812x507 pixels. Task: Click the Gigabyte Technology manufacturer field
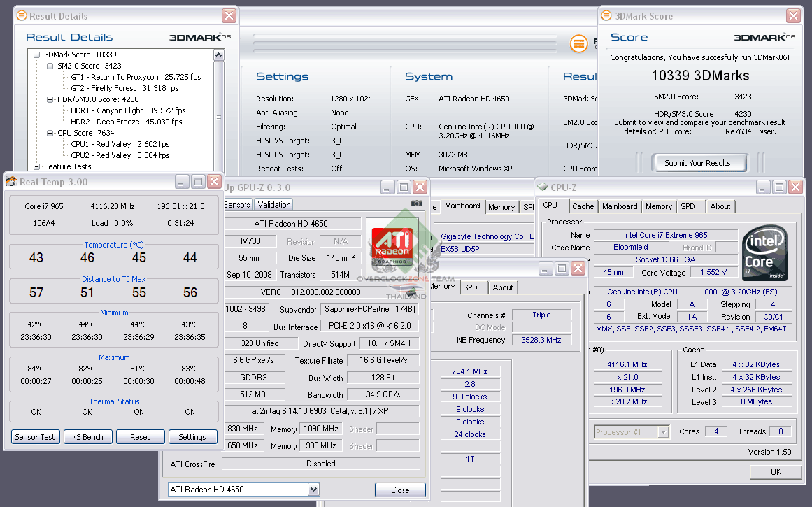tap(486, 236)
